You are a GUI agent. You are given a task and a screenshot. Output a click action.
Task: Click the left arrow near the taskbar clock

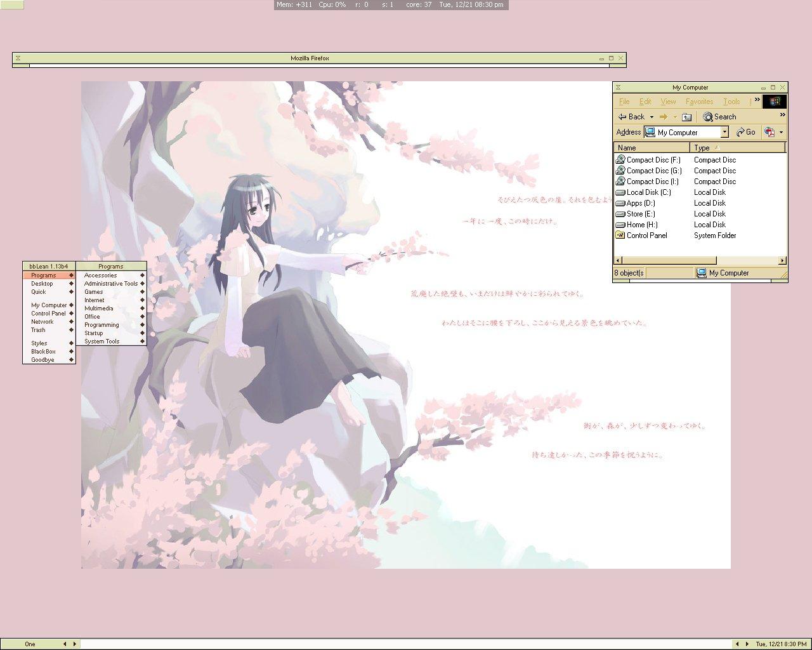point(737,644)
